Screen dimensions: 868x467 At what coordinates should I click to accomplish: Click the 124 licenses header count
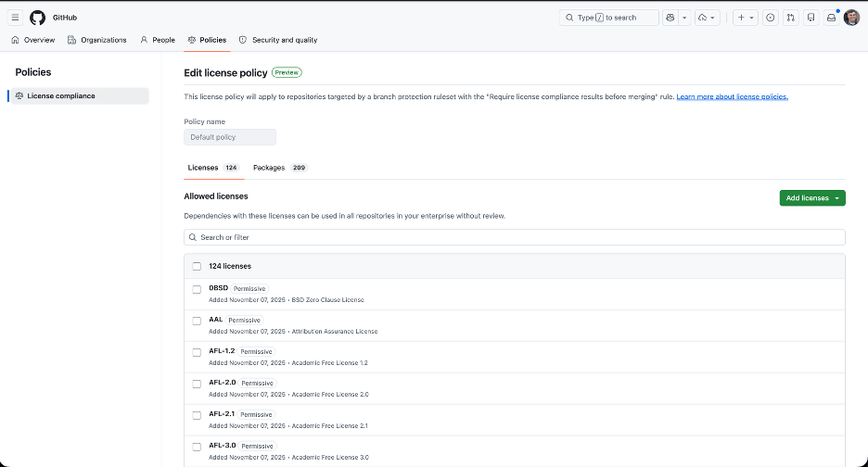point(230,266)
